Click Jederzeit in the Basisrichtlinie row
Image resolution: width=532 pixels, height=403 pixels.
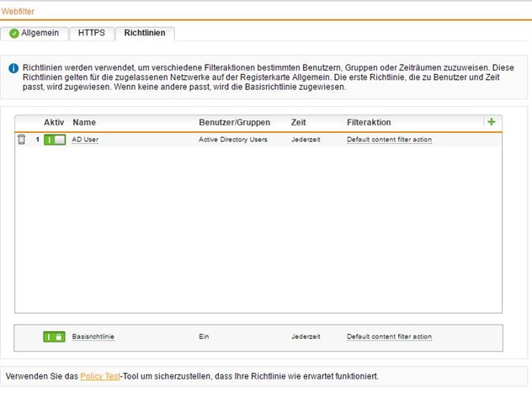(x=306, y=337)
